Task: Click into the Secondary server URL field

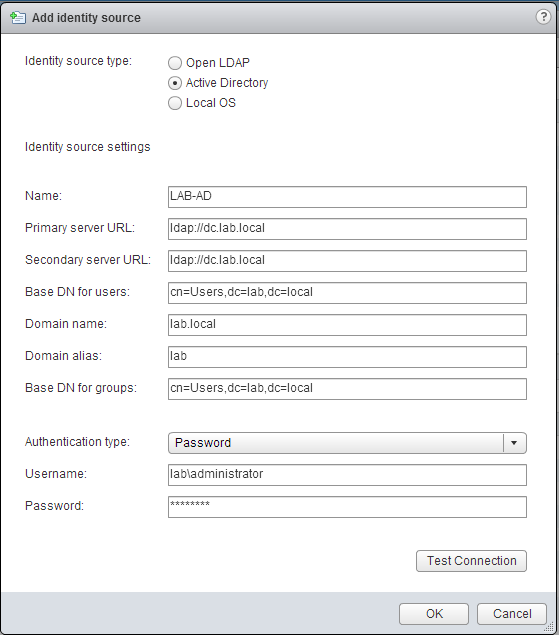Action: (347, 261)
